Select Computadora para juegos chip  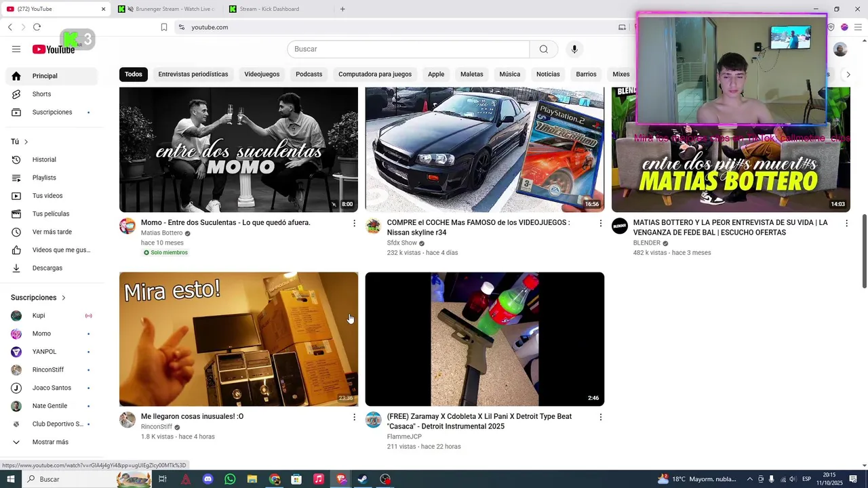375,74
